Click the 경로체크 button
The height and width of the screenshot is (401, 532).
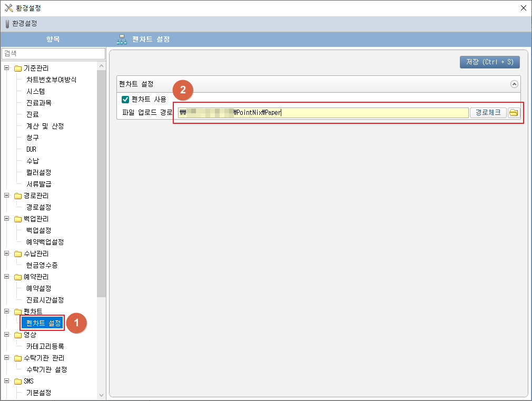click(488, 112)
